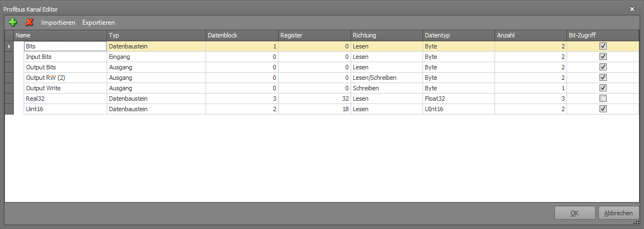644x229 pixels.
Task: Click the 'Float32' data type cell
Action: click(x=459, y=98)
